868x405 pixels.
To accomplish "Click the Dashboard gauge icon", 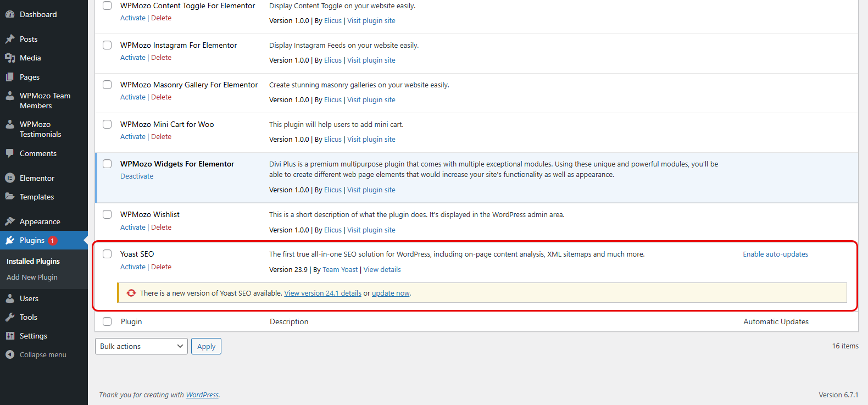I will pos(10,14).
